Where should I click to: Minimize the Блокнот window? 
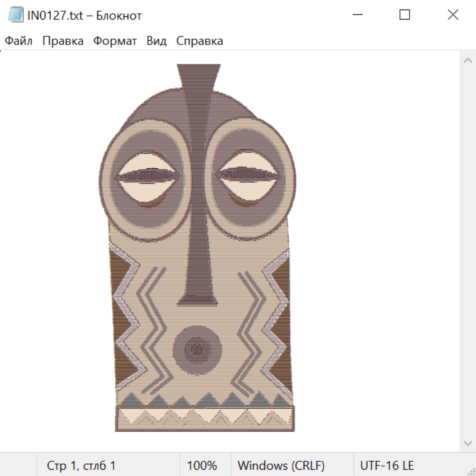[357, 15]
